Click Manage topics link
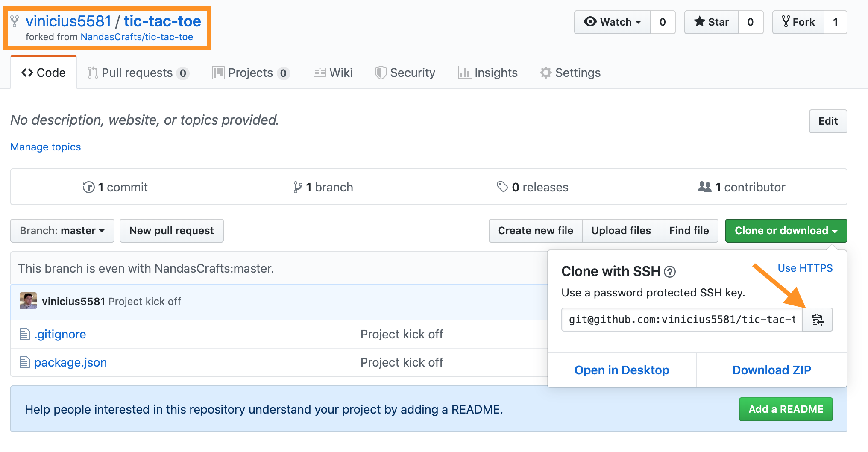 coord(46,147)
